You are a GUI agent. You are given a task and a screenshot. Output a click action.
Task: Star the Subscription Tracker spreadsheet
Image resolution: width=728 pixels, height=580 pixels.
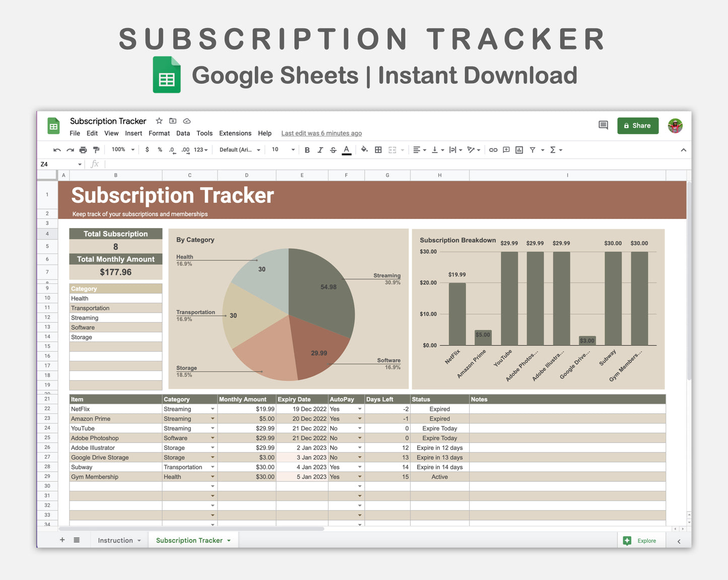tap(159, 121)
